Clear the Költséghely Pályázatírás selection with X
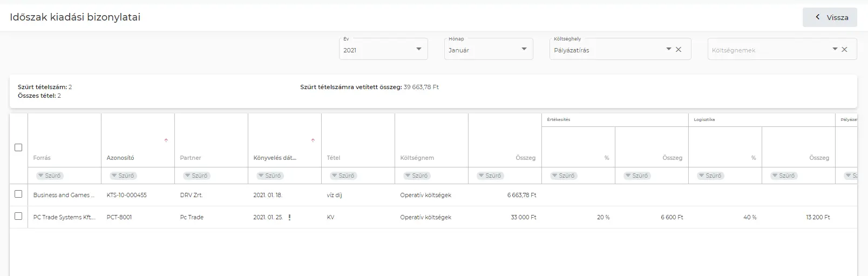This screenshot has width=868, height=276. [679, 50]
